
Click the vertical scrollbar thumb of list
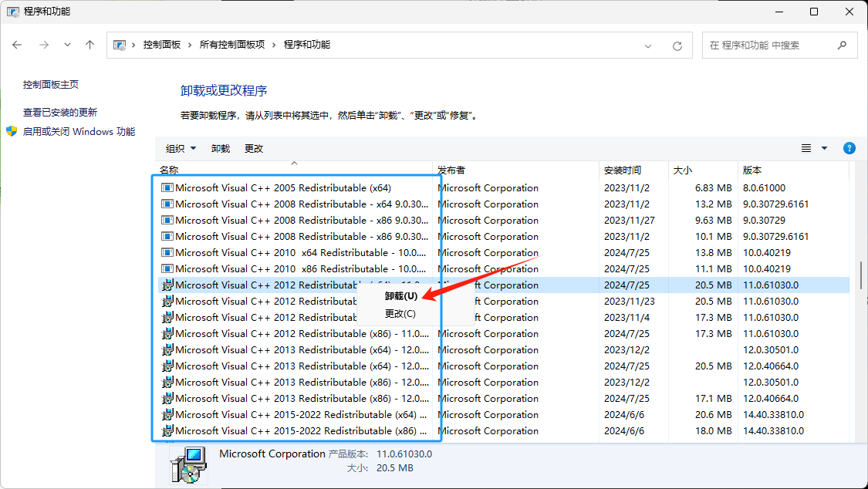861,275
